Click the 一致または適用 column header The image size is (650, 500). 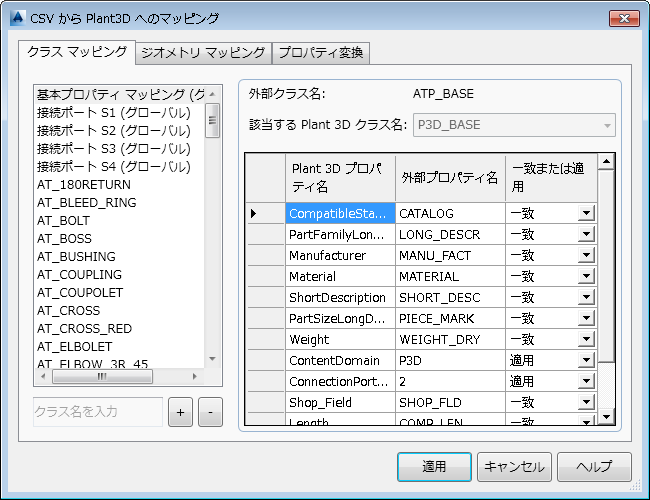click(x=551, y=178)
